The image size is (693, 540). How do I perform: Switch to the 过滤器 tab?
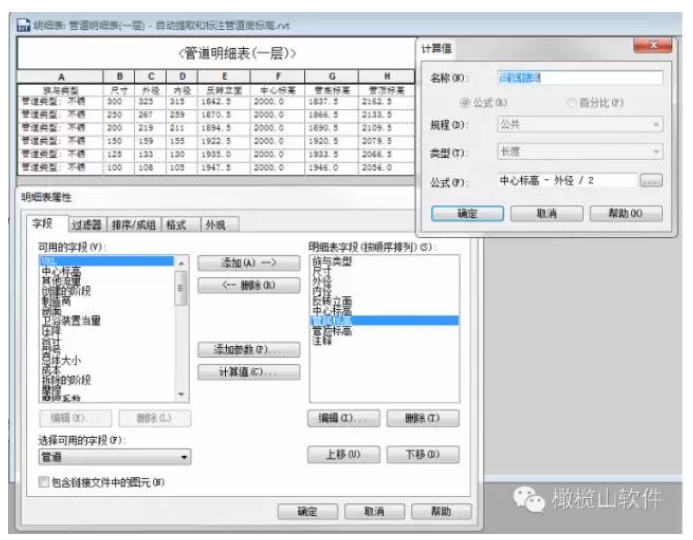point(87,225)
